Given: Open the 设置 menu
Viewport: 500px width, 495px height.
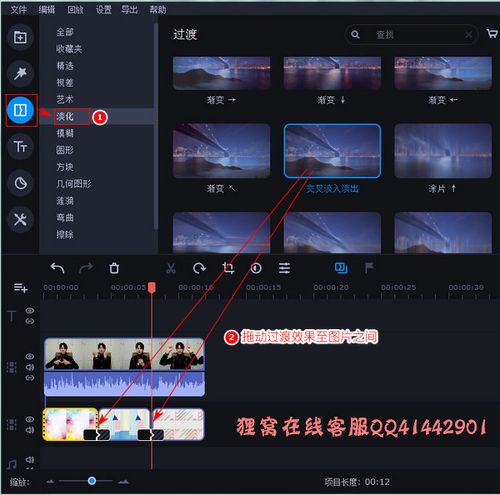Looking at the screenshot, I should point(104,9).
